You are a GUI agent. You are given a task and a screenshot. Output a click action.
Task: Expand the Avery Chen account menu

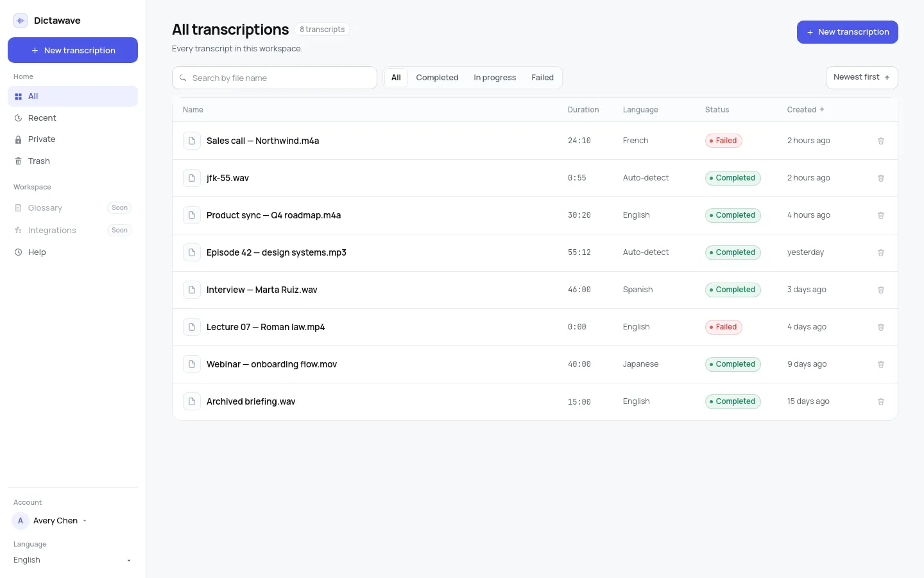pos(50,521)
